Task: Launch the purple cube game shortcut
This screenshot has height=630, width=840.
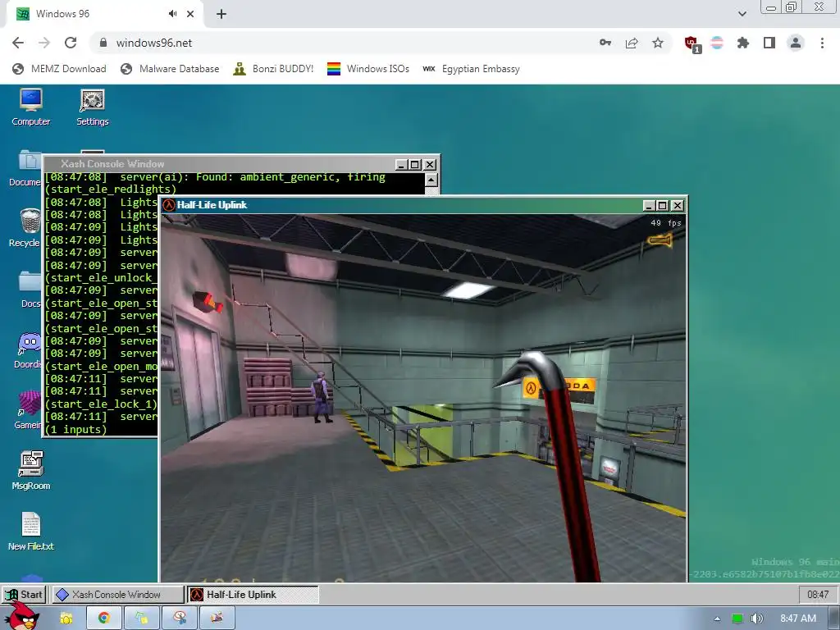Action: point(28,410)
